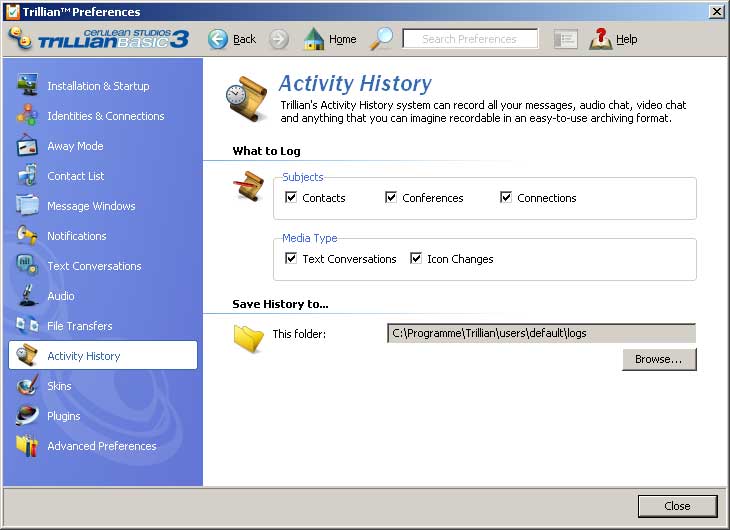Select the Activity History sidebar entry
730x530 pixels.
click(x=103, y=355)
